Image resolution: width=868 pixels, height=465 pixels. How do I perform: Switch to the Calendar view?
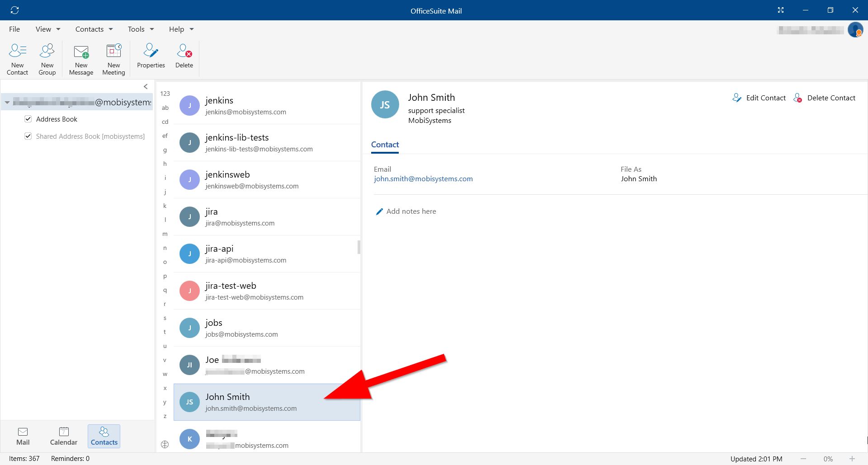(x=64, y=436)
